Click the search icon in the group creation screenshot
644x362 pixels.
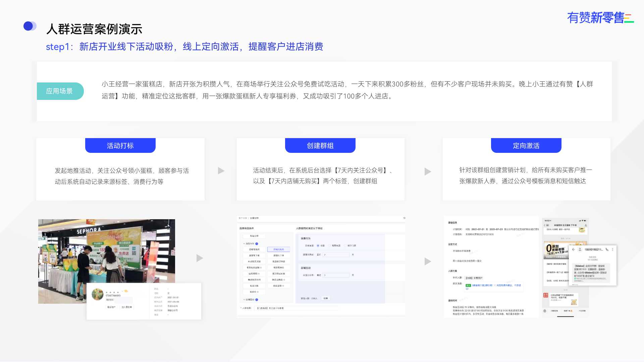pyautogui.click(x=404, y=218)
